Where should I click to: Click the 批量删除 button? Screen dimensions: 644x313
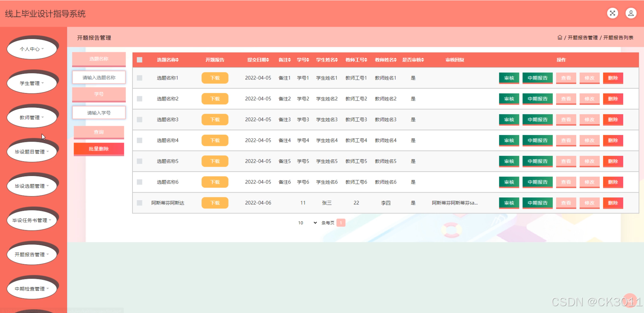(x=99, y=149)
